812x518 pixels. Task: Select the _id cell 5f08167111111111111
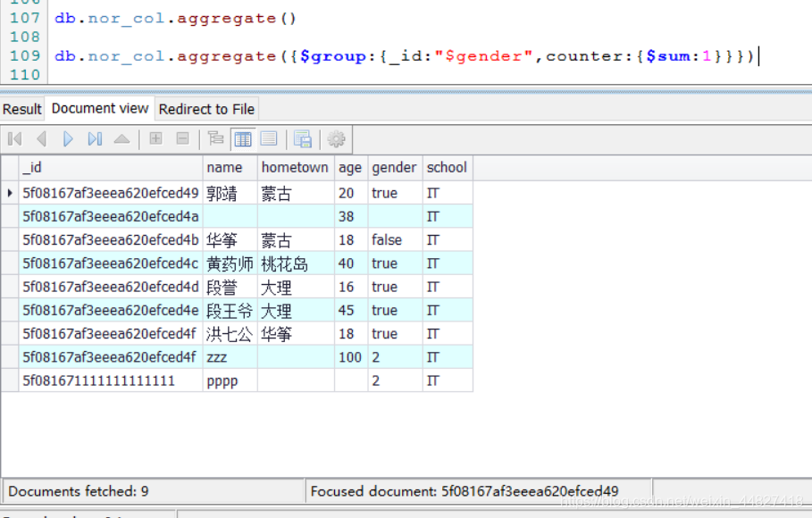click(111, 380)
